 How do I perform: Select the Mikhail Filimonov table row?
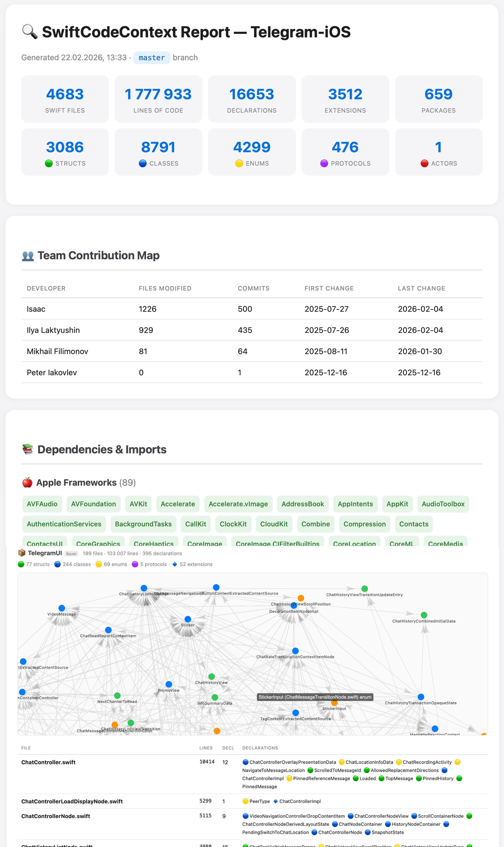[252, 352]
